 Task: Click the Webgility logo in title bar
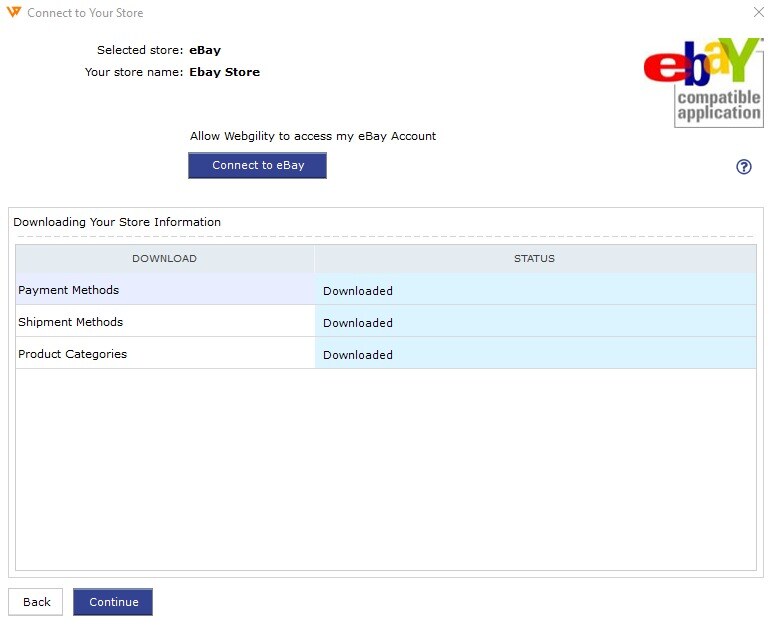[x=14, y=12]
